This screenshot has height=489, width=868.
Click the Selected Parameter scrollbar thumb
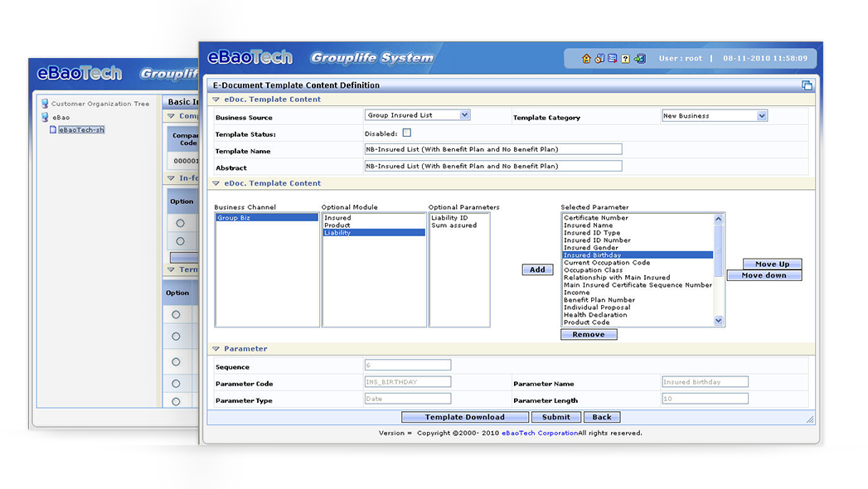pos(719,250)
